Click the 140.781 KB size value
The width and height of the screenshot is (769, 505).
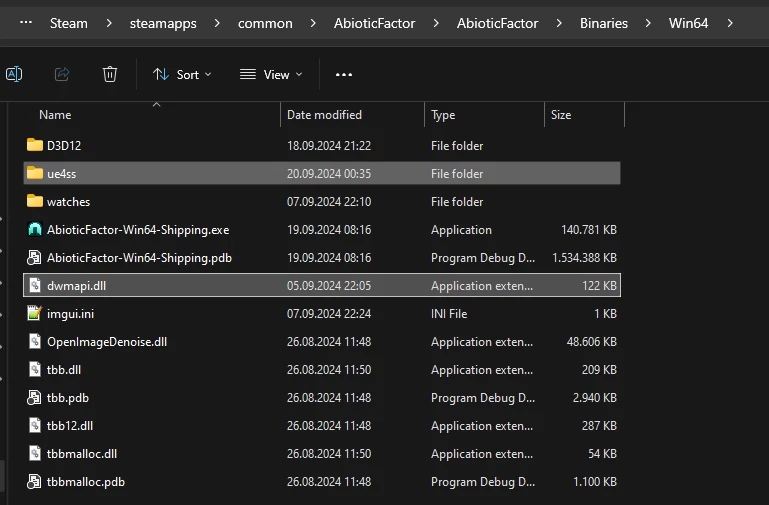click(589, 230)
